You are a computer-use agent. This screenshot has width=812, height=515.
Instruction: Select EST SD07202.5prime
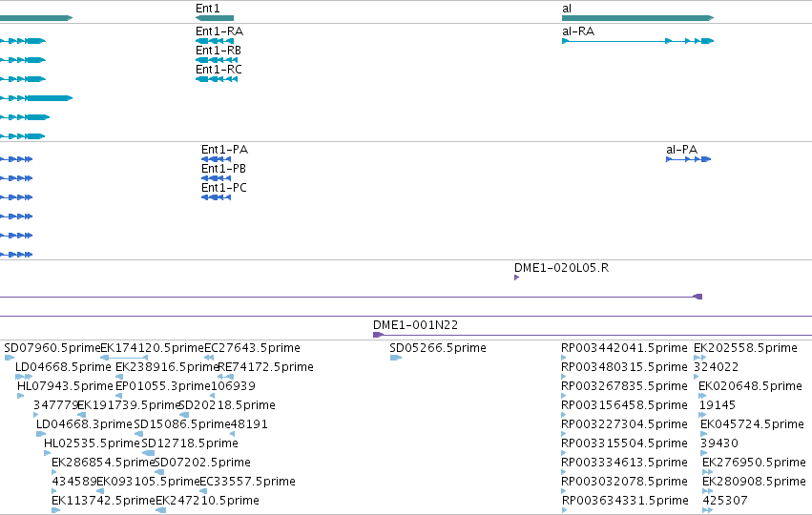pyautogui.click(x=202, y=463)
